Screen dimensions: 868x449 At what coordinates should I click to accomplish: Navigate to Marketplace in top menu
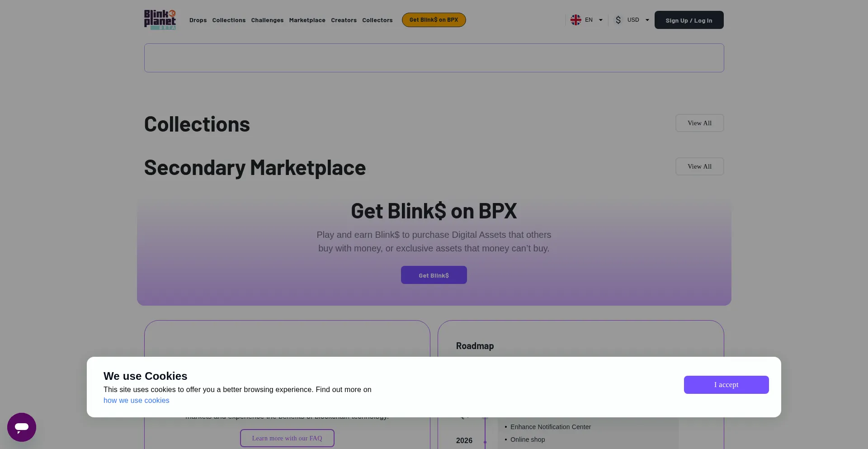[x=307, y=20]
